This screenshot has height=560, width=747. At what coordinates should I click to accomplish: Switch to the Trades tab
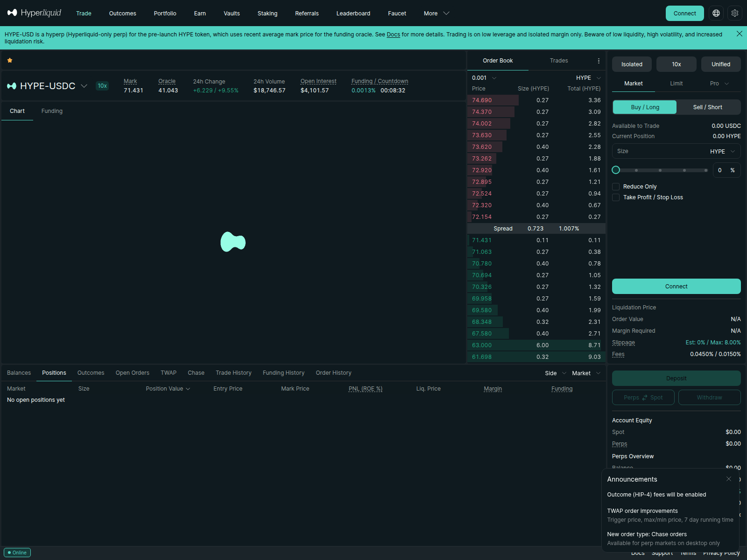559,61
